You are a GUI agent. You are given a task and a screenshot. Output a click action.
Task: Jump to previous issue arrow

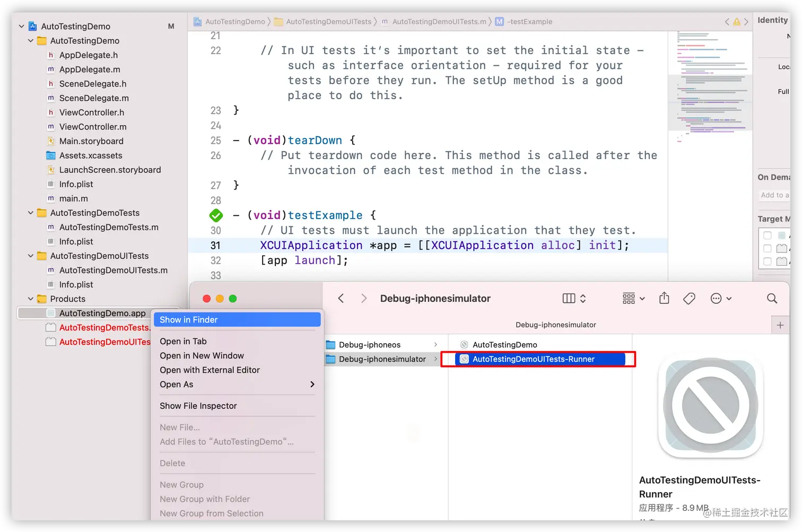coord(727,22)
